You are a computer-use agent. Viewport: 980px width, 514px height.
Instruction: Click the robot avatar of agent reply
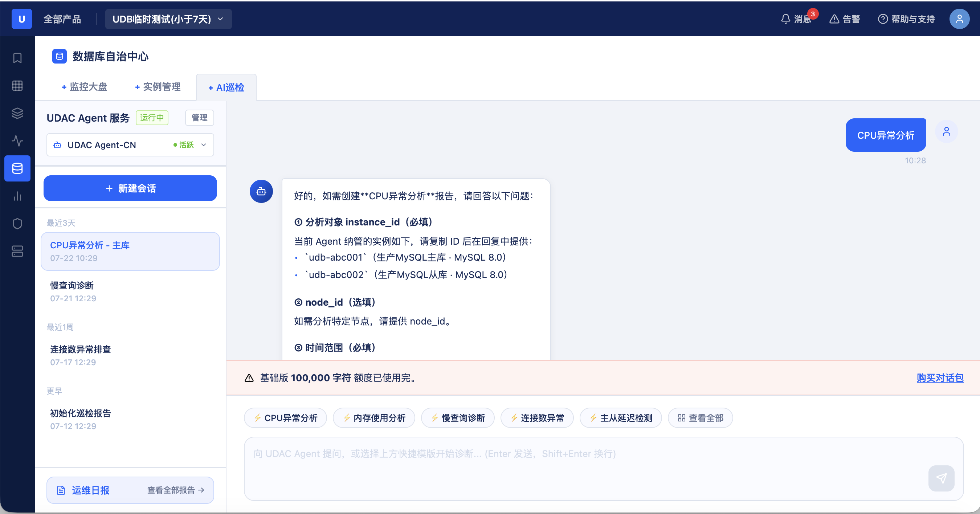(x=261, y=191)
